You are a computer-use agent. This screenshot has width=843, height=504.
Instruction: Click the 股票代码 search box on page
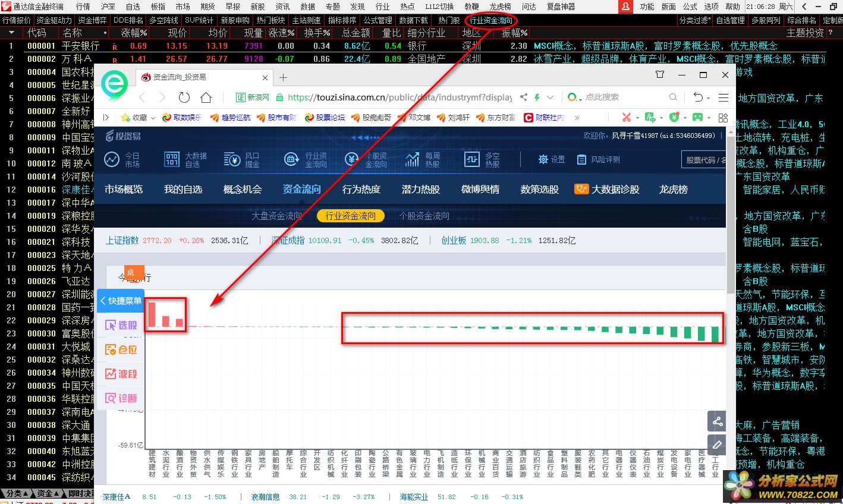point(704,159)
